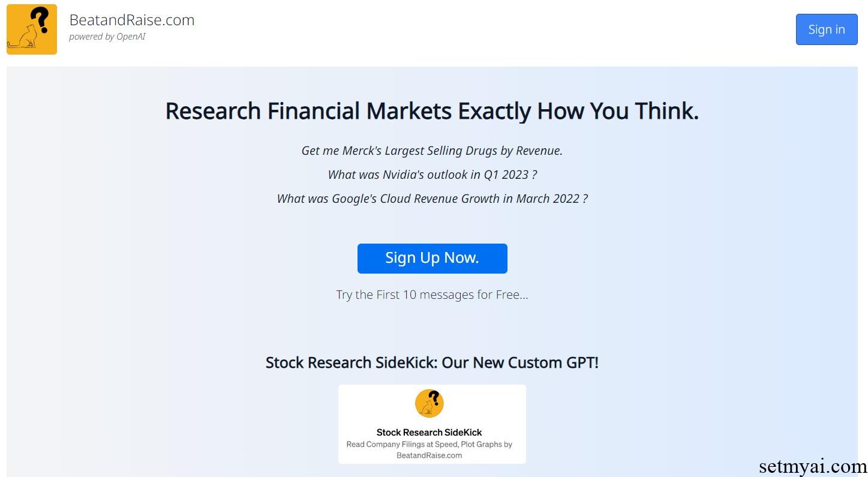Viewport: 868px width, 477px height.
Task: Open the BeatandRaise.com site title
Action: [x=132, y=20]
